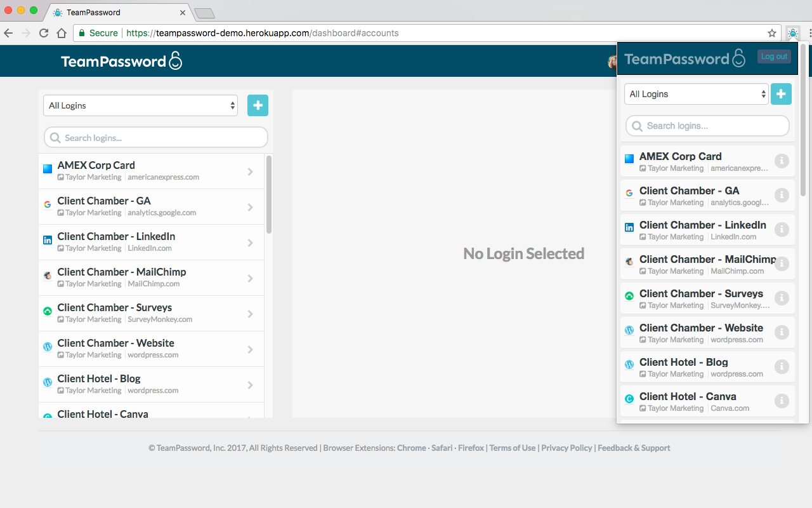This screenshot has width=812, height=508.
Task: Click popup Search logins field
Action: (707, 126)
